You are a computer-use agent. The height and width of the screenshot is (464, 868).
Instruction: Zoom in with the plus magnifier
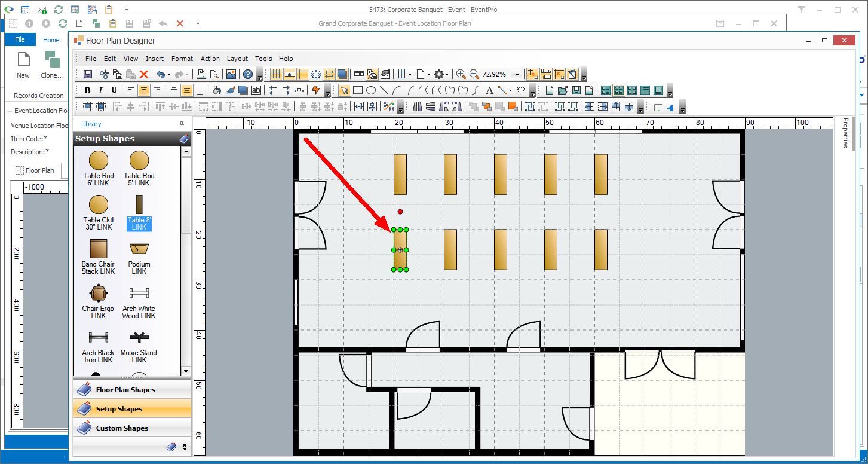(461, 74)
